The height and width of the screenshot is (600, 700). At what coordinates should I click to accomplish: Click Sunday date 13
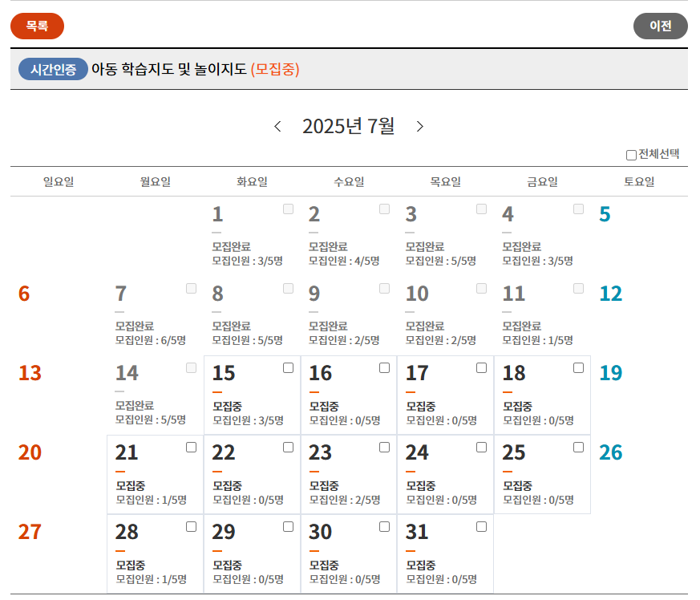coord(30,373)
